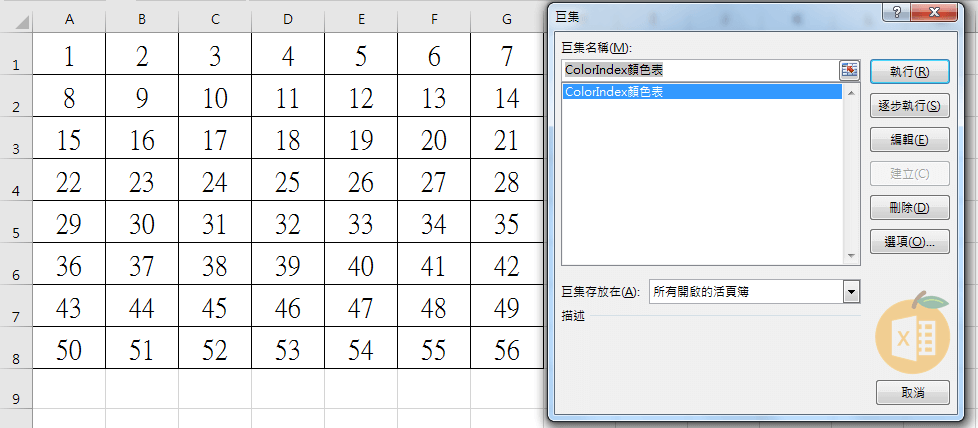The width and height of the screenshot is (978, 428).
Task: Click 刪除 to delete the macro
Action: click(911, 207)
